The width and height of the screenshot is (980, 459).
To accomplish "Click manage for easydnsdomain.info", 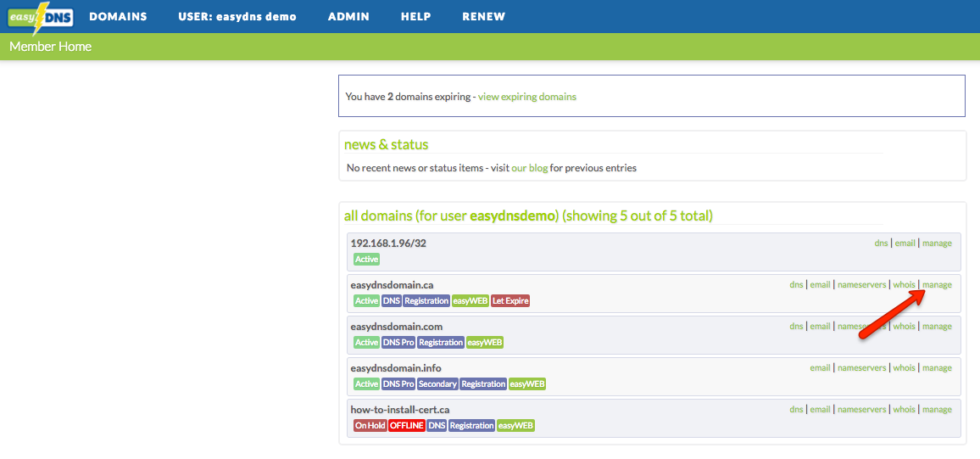I will point(937,367).
